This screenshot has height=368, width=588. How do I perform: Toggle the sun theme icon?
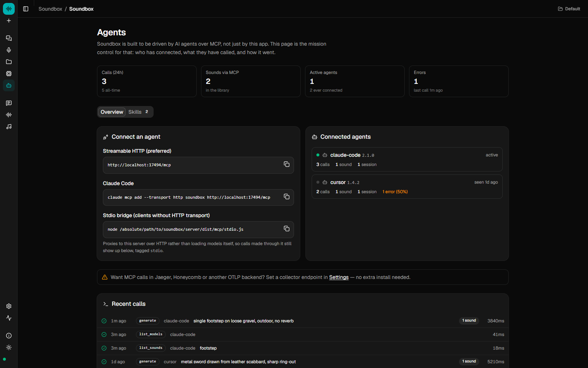[9, 347]
